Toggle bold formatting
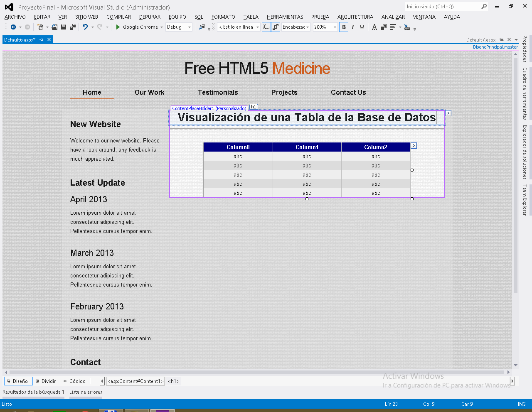This screenshot has width=532, height=412. click(344, 27)
